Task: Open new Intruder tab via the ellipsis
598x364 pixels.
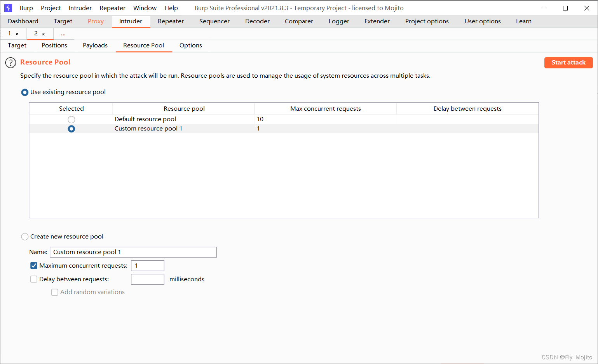Action: click(x=63, y=34)
